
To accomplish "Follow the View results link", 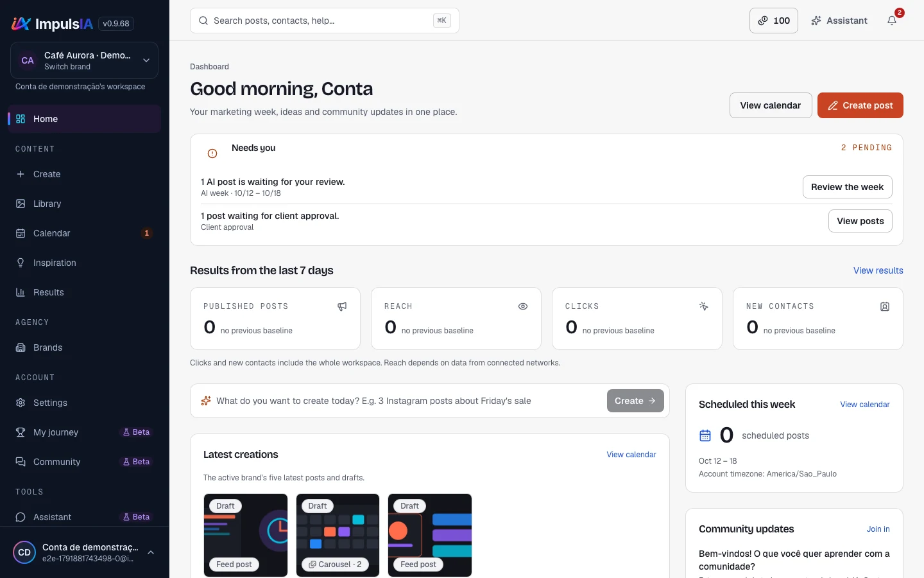I will point(878,270).
